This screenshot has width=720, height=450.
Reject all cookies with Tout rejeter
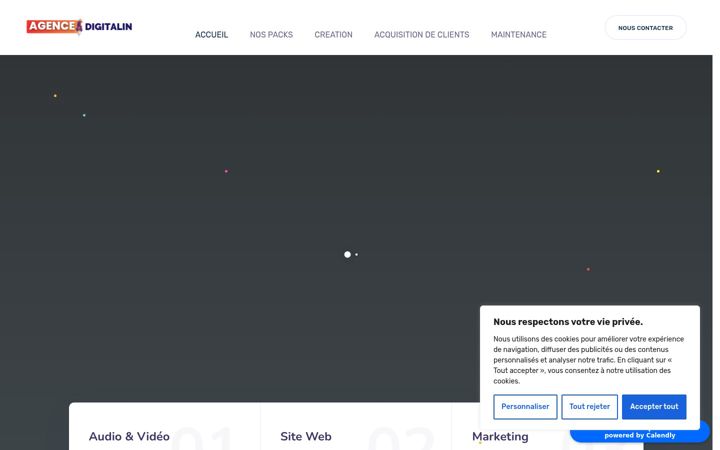pyautogui.click(x=589, y=406)
